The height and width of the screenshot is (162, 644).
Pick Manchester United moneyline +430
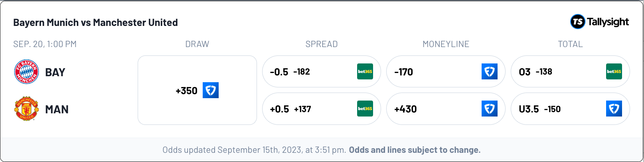446,109
